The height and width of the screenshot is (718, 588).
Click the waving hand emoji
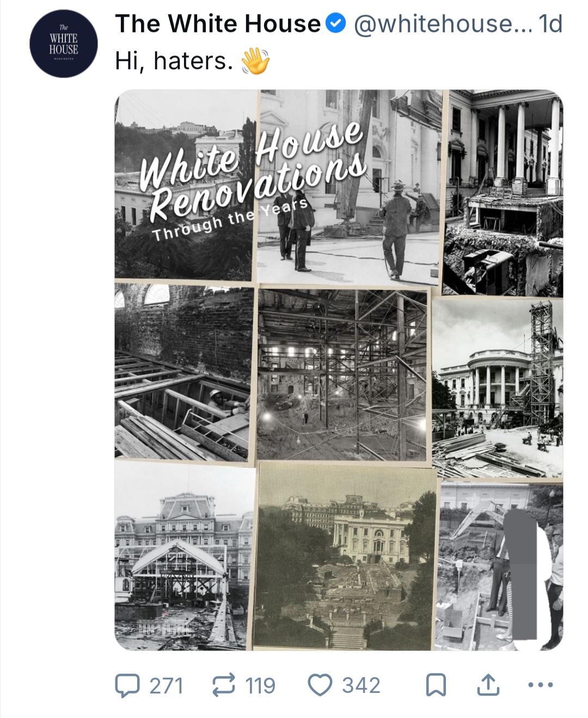click(255, 61)
